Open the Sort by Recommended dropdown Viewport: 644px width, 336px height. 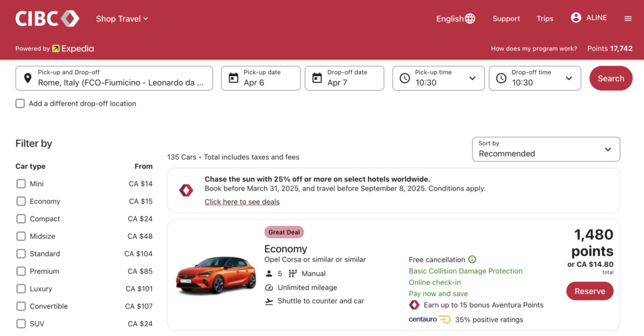pyautogui.click(x=545, y=149)
